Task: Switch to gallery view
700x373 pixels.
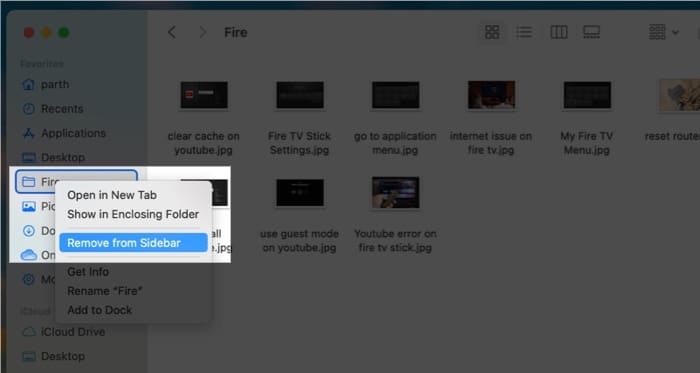Action: (x=592, y=32)
